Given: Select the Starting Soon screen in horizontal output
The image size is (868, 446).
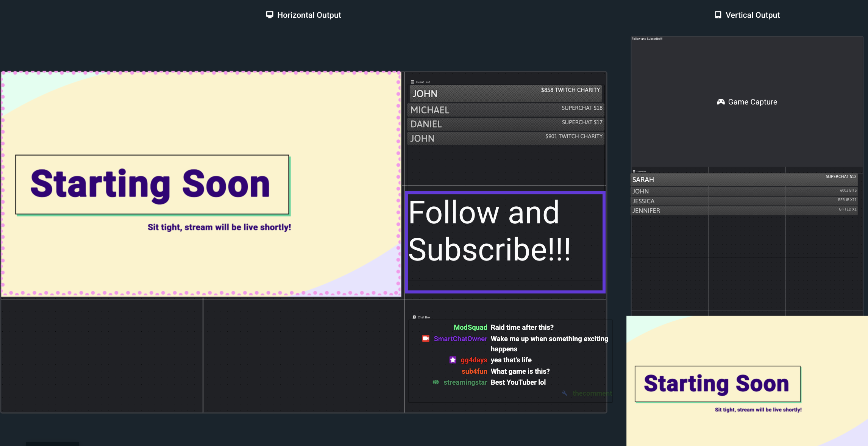Looking at the screenshot, I should (201, 184).
